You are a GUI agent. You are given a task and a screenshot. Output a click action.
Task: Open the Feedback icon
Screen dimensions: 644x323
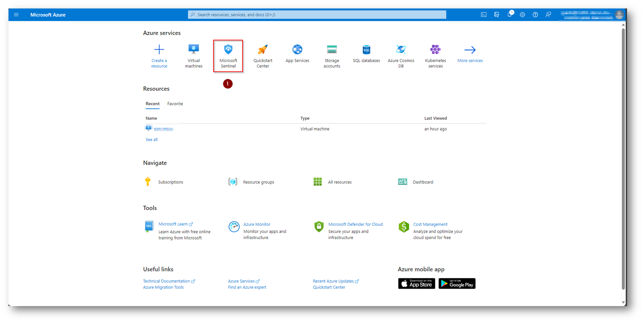click(548, 15)
